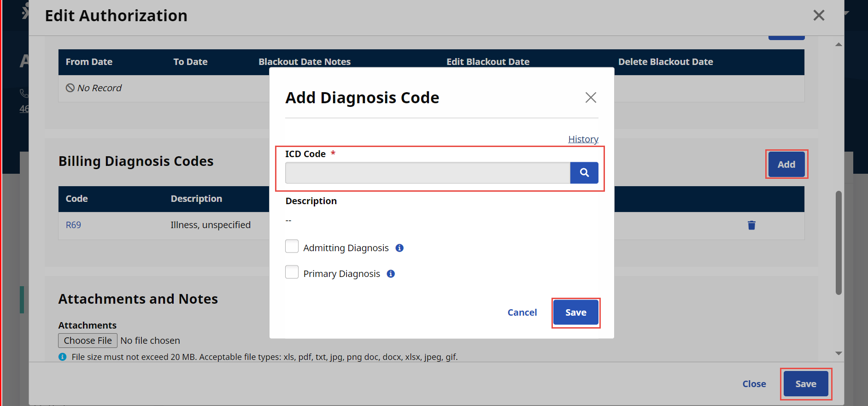
Task: Search the ICD code using the magnifier icon
Action: (x=584, y=173)
